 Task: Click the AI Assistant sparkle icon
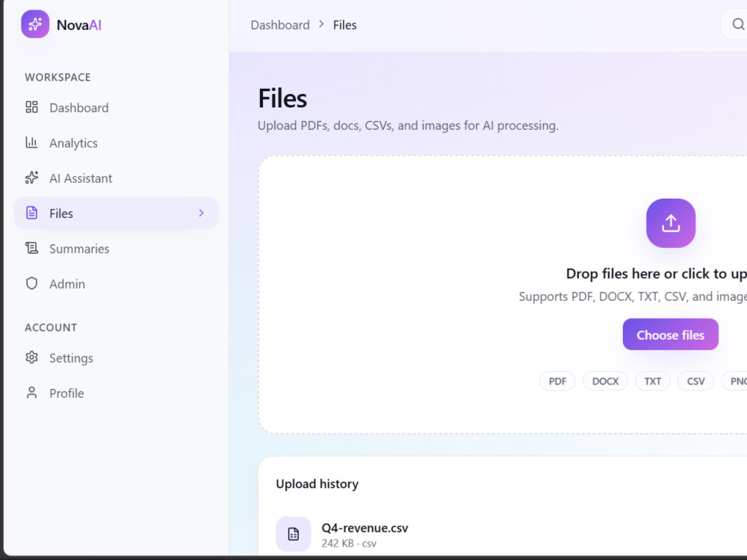(x=31, y=178)
